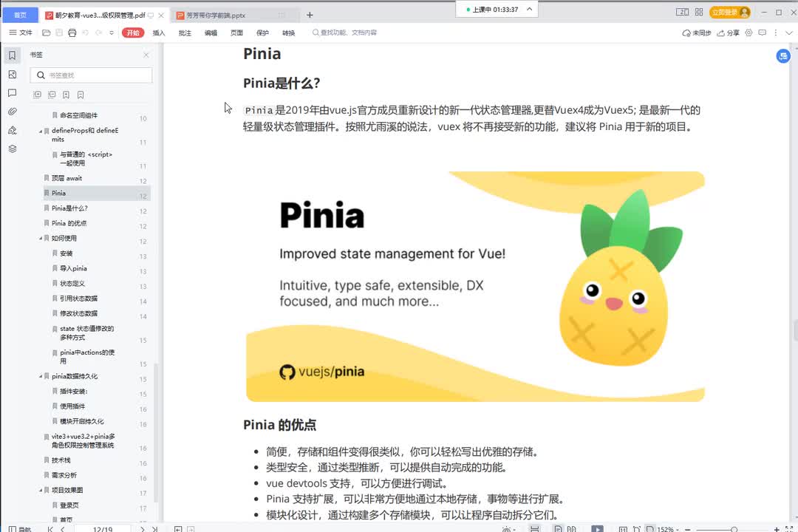
Task: Click the zoom out minus in status bar
Action: pos(688,530)
